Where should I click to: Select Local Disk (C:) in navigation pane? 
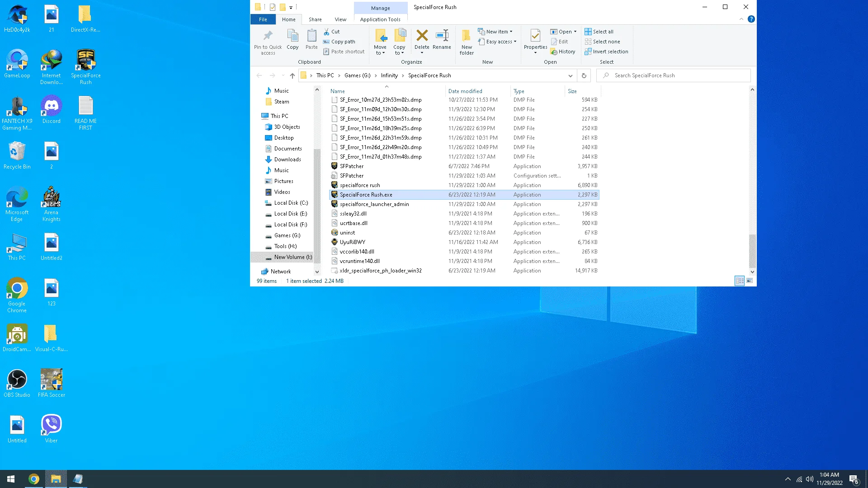coord(291,203)
